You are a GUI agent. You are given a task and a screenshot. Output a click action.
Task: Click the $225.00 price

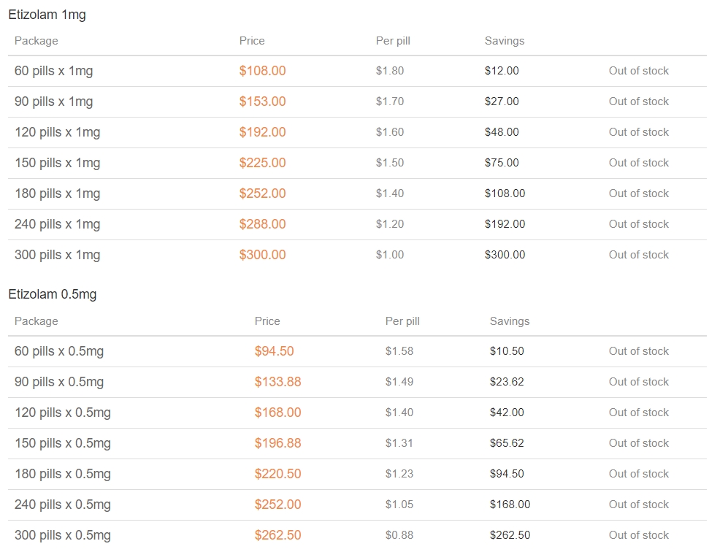click(262, 163)
